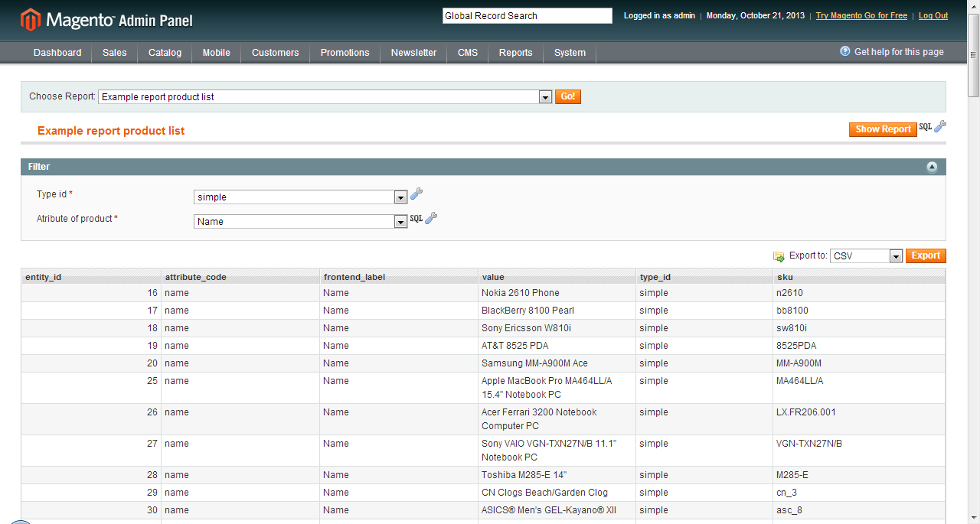Click the Show Report button
The width and height of the screenshot is (980, 524).
(883, 129)
